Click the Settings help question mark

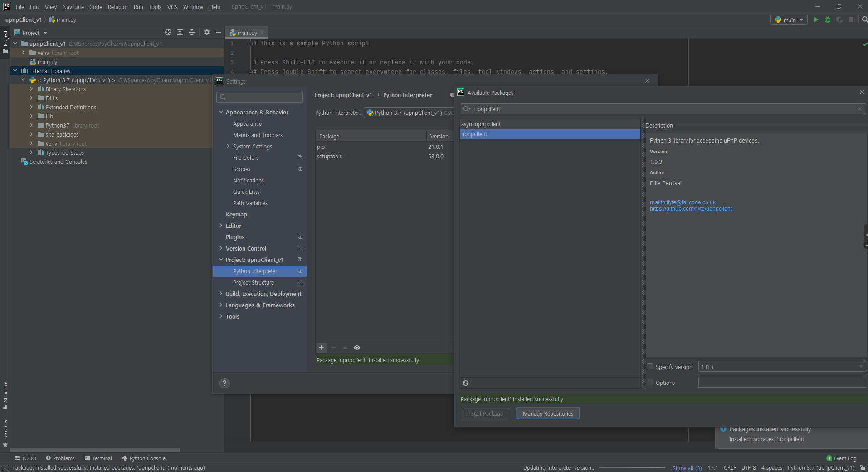(x=224, y=383)
